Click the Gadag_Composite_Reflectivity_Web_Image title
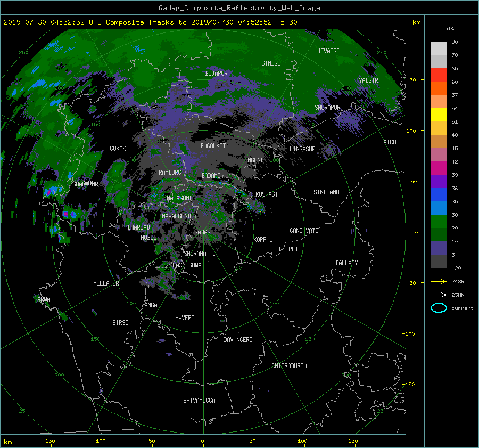Image resolution: width=479 pixels, height=448 pixels. [239, 8]
